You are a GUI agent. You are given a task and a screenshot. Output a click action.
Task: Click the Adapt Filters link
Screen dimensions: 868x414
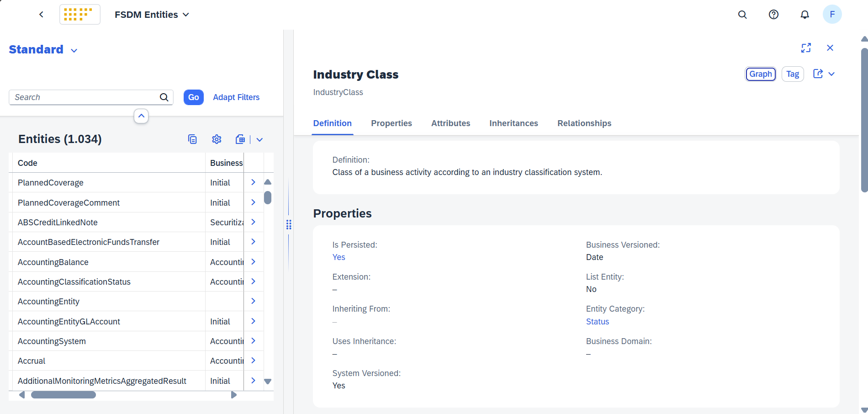point(236,97)
